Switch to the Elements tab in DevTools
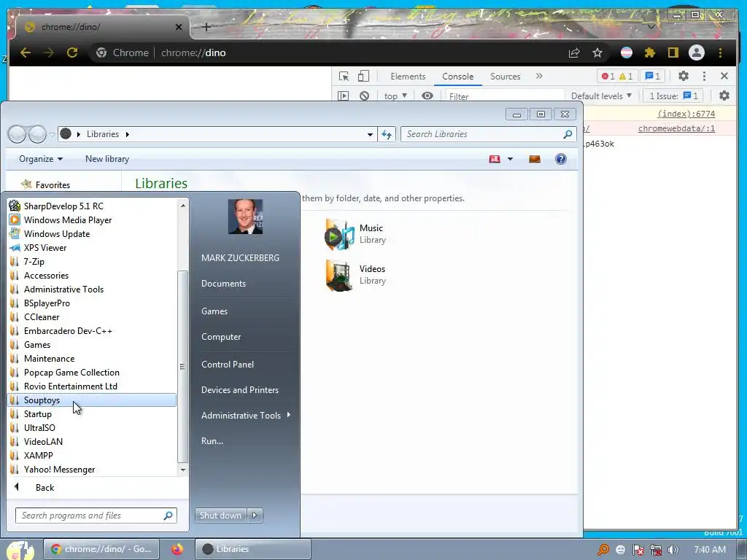Viewport: 747px width, 560px height. pos(408,76)
